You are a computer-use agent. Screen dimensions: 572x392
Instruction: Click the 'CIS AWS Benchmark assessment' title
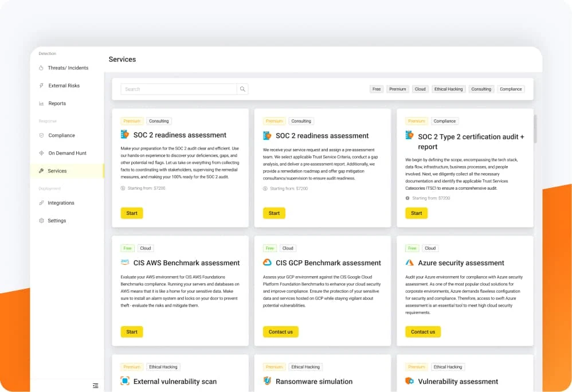pyautogui.click(x=186, y=263)
